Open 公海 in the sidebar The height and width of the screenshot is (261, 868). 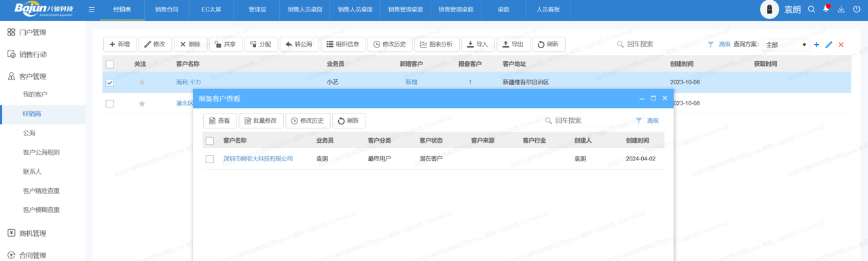pyautogui.click(x=29, y=133)
